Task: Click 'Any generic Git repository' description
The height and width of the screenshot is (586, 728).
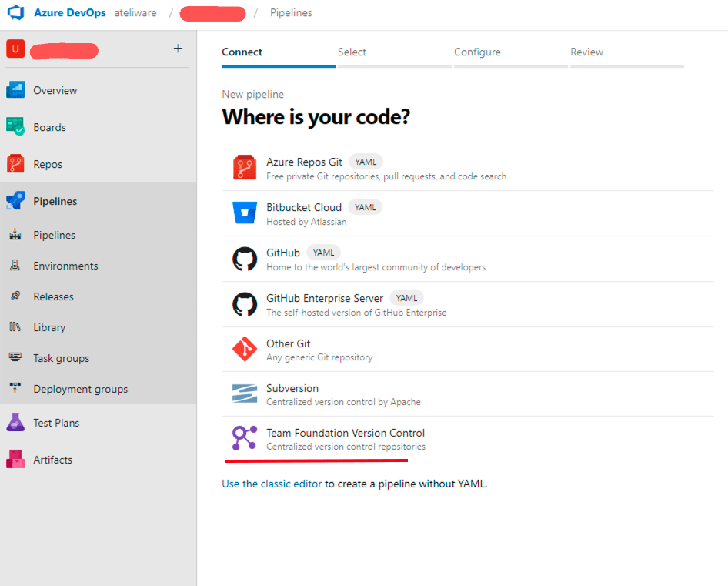Action: coord(319,357)
